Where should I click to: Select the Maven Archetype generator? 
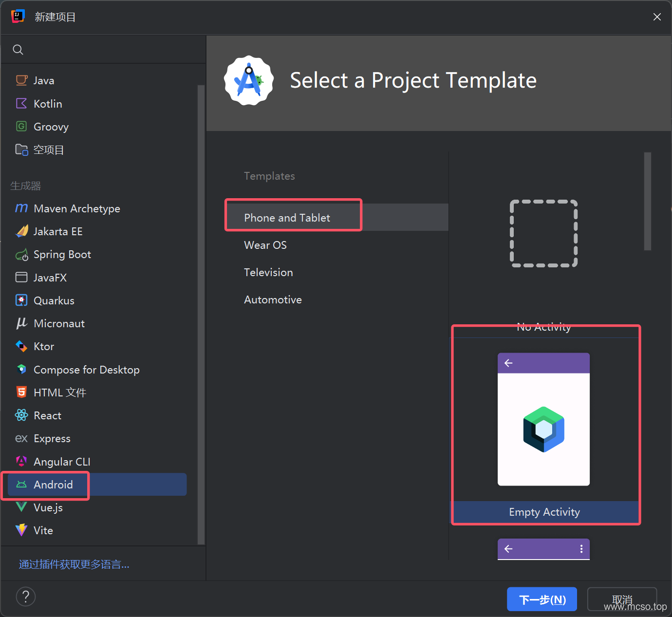pyautogui.click(x=97, y=208)
